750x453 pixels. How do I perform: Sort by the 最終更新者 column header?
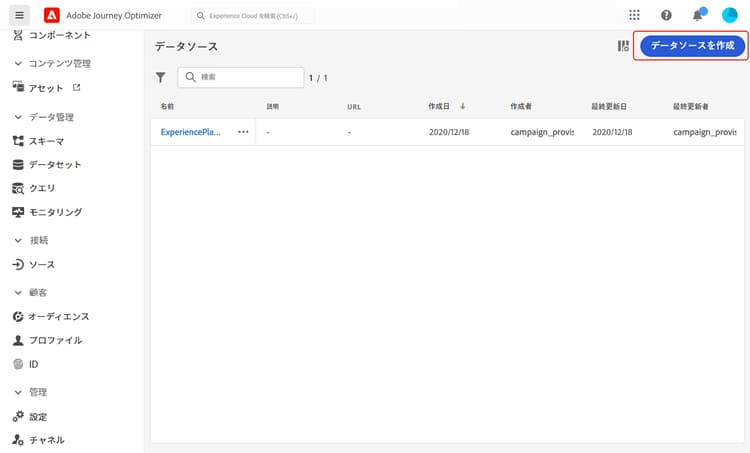(691, 106)
